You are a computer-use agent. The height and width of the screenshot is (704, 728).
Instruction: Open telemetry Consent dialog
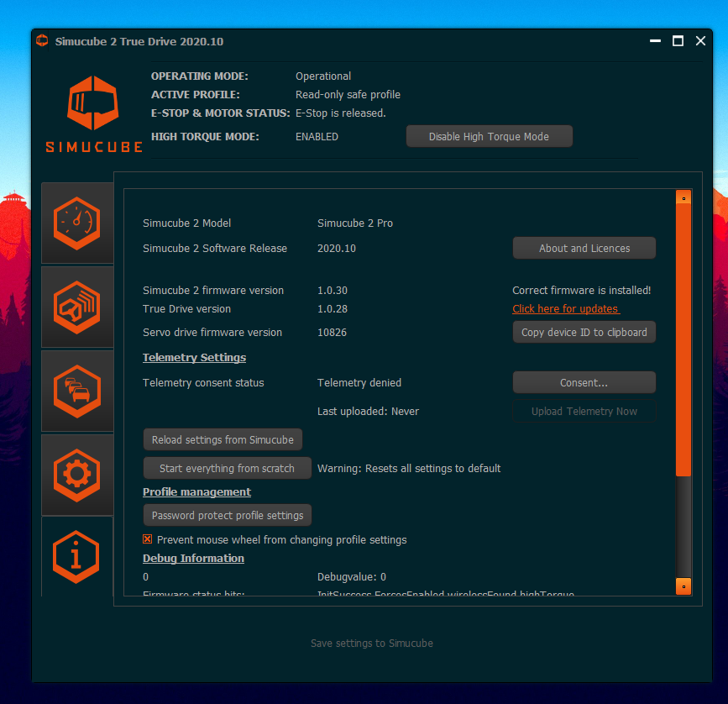point(584,382)
